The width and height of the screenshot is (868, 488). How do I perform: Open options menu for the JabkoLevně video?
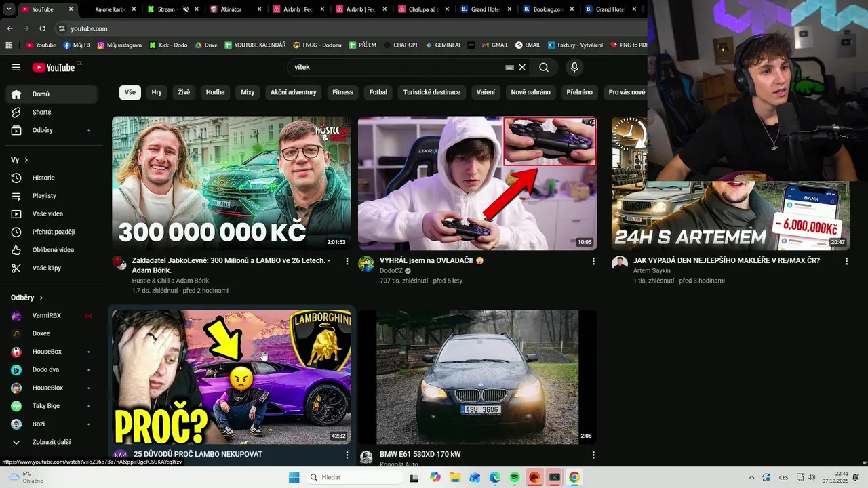click(347, 261)
